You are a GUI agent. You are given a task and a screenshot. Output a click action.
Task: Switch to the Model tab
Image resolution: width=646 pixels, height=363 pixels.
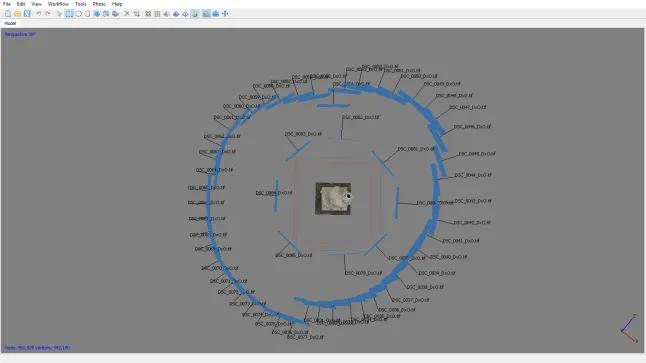pos(10,23)
